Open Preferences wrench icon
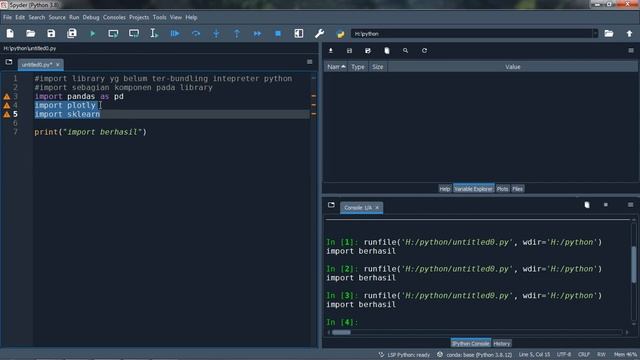 pos(320,33)
